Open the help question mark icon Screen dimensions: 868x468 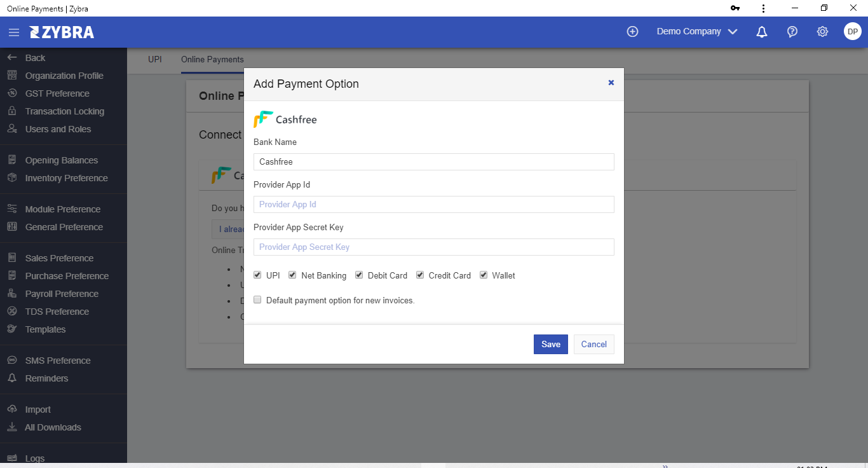point(792,32)
